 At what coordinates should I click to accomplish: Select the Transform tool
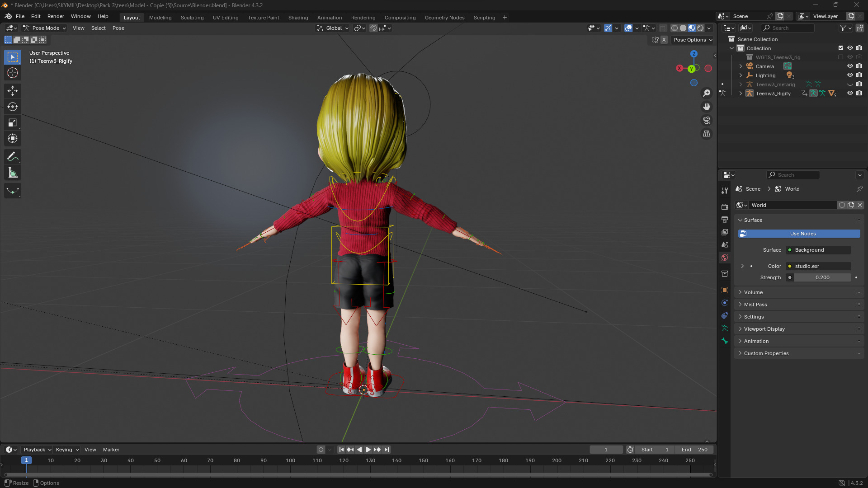[x=13, y=138]
